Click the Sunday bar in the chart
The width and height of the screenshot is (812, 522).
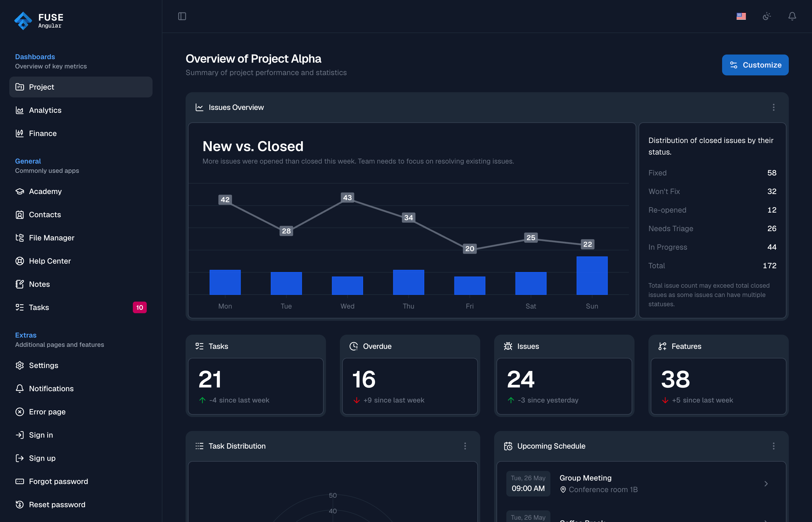(x=592, y=275)
